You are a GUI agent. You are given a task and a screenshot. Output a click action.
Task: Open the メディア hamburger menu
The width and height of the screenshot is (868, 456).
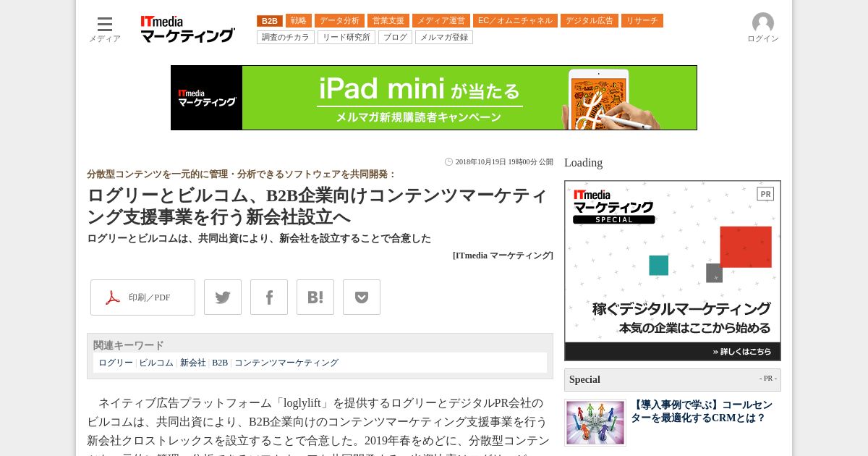tap(105, 29)
